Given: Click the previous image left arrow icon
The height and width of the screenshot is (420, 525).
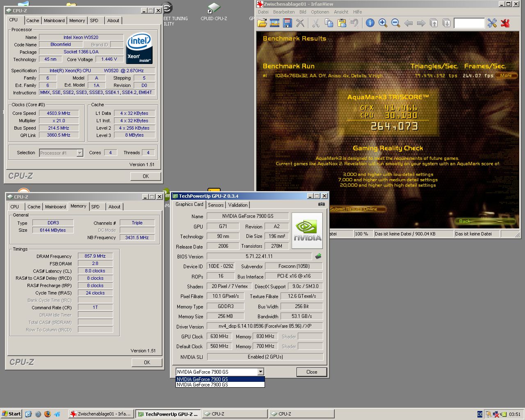Looking at the screenshot, I should [408, 23].
